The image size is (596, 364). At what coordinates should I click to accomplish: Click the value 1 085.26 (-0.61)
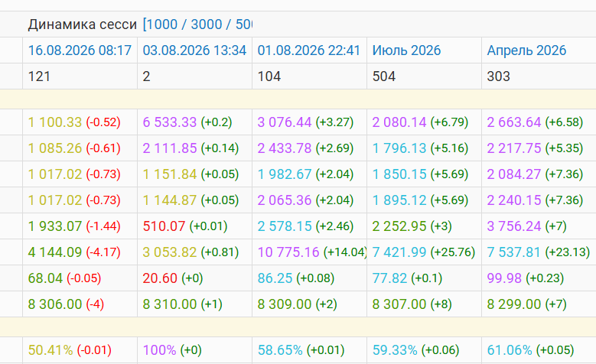(x=74, y=148)
